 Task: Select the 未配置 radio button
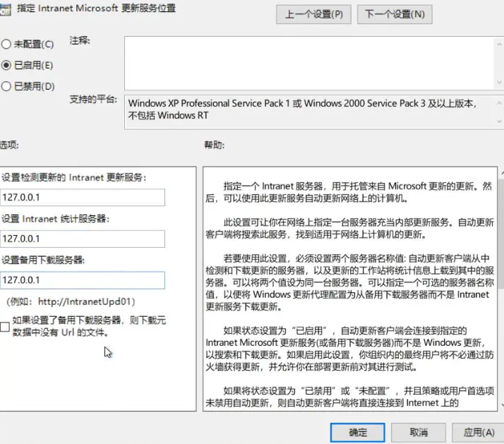(x=6, y=44)
